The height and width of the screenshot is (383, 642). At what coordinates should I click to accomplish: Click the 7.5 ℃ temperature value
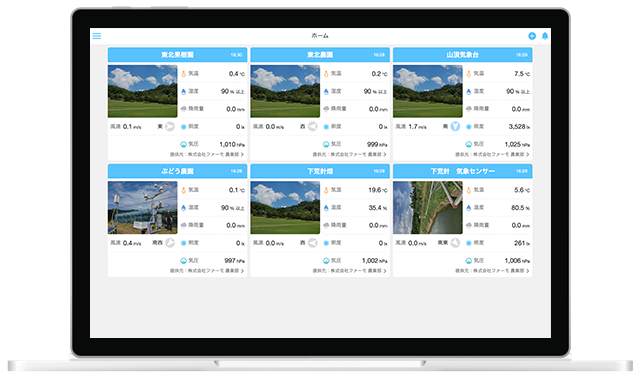click(522, 74)
